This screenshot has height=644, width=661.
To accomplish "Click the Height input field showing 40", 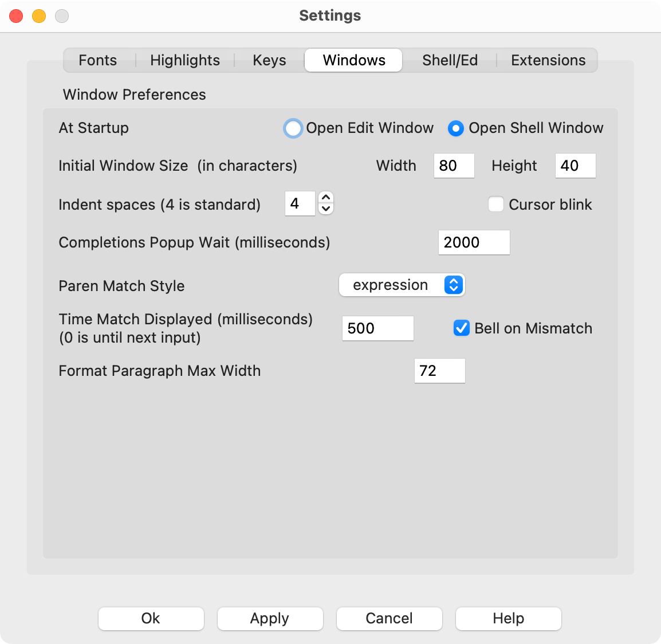I will (x=575, y=166).
